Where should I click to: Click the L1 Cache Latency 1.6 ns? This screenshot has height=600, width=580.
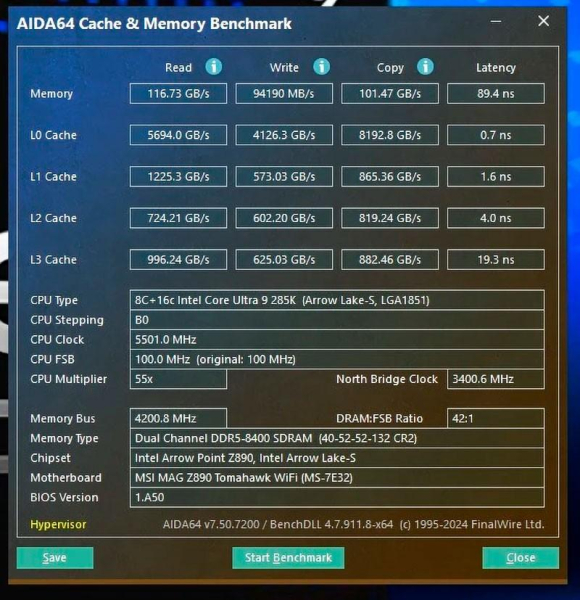tap(495, 176)
